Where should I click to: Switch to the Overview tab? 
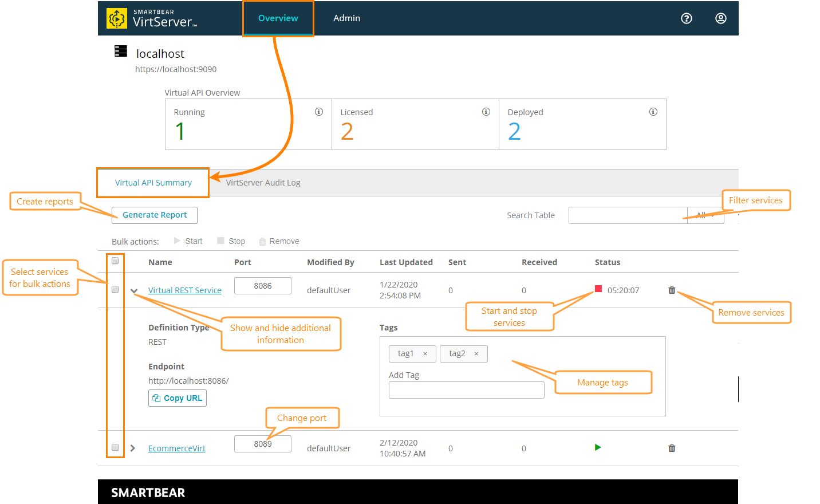(x=278, y=18)
